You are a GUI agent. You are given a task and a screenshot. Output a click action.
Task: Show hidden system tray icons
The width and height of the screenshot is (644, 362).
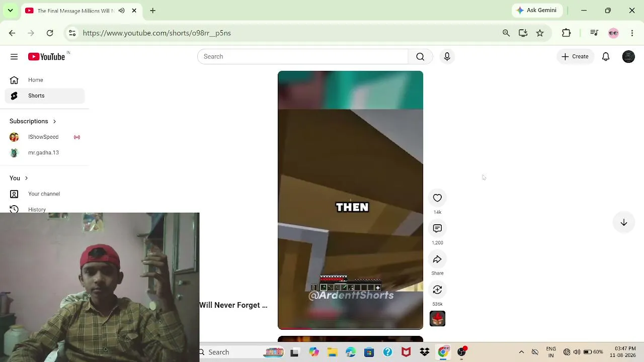click(x=521, y=352)
